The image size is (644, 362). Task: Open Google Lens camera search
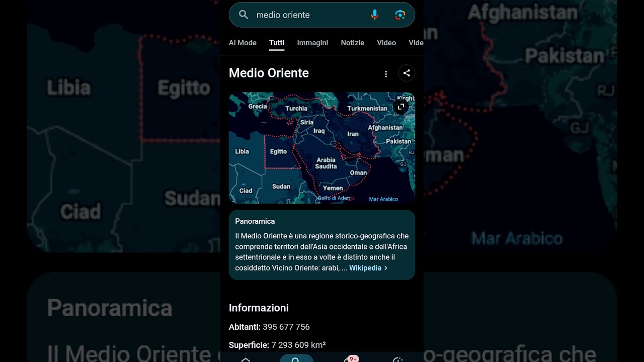pyautogui.click(x=400, y=15)
